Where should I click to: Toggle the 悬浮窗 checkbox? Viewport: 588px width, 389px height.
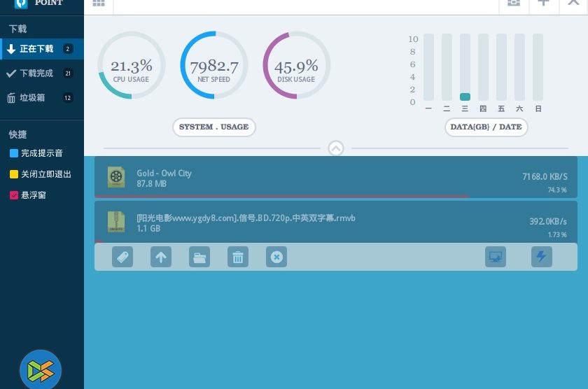[14, 195]
